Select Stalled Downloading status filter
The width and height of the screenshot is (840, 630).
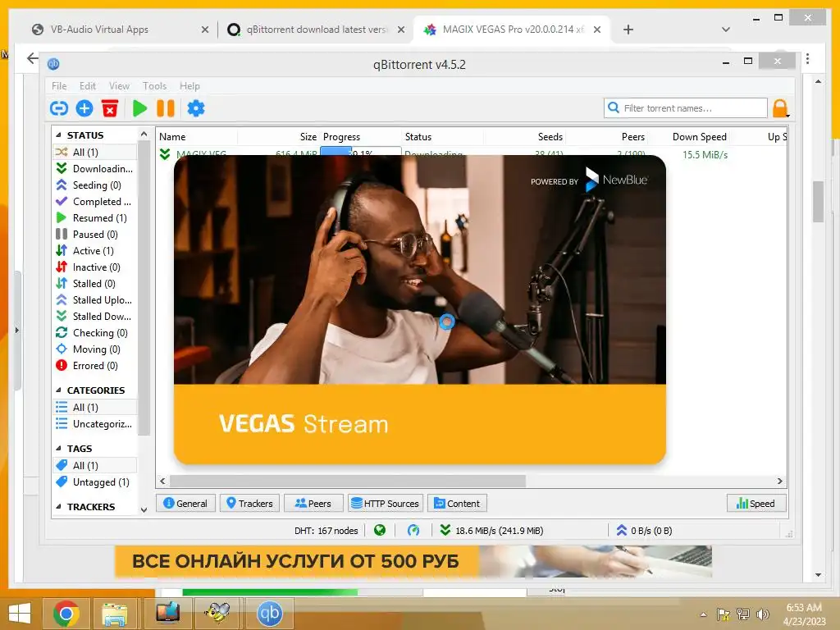pyautogui.click(x=95, y=316)
